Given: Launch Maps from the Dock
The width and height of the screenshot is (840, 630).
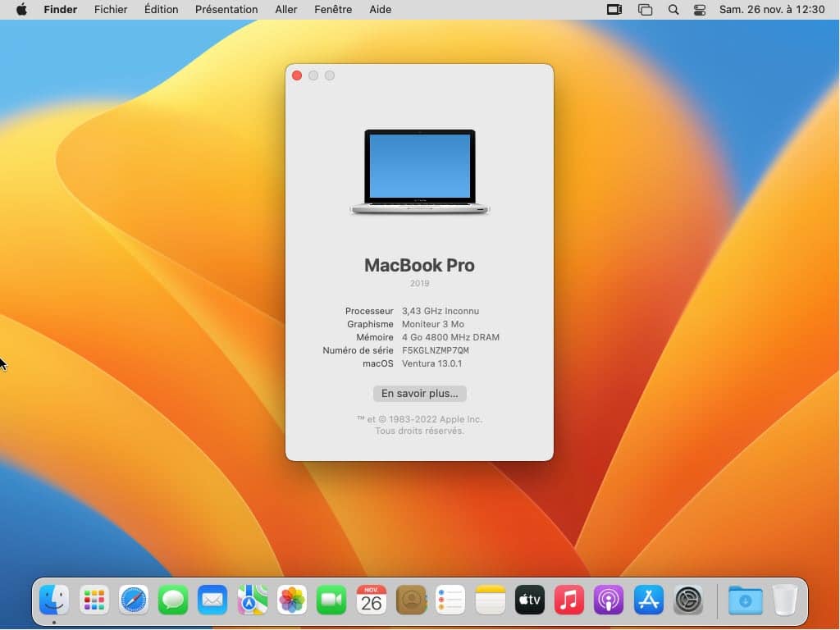Looking at the screenshot, I should click(252, 601).
